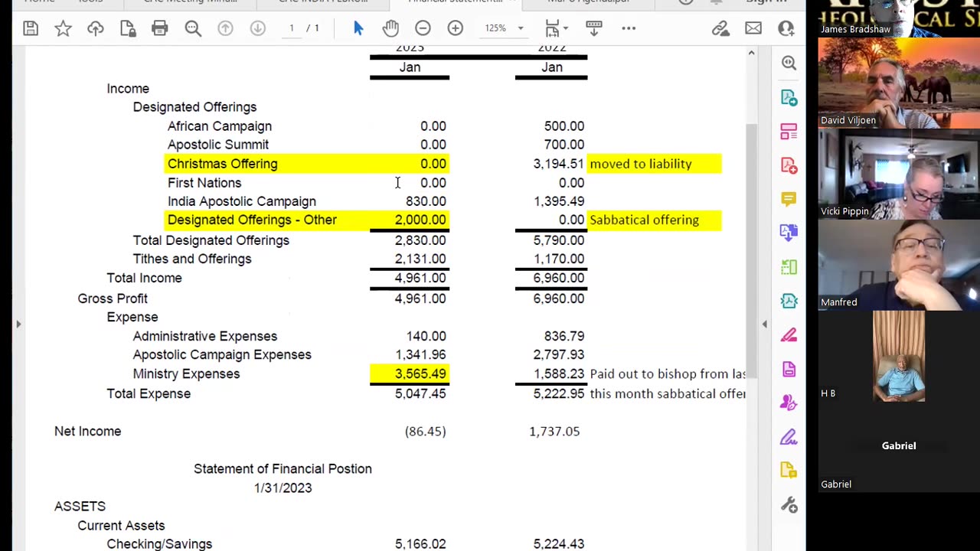Image resolution: width=980 pixels, height=551 pixels.
Task: Open the Create PDF tool
Action: point(789,165)
